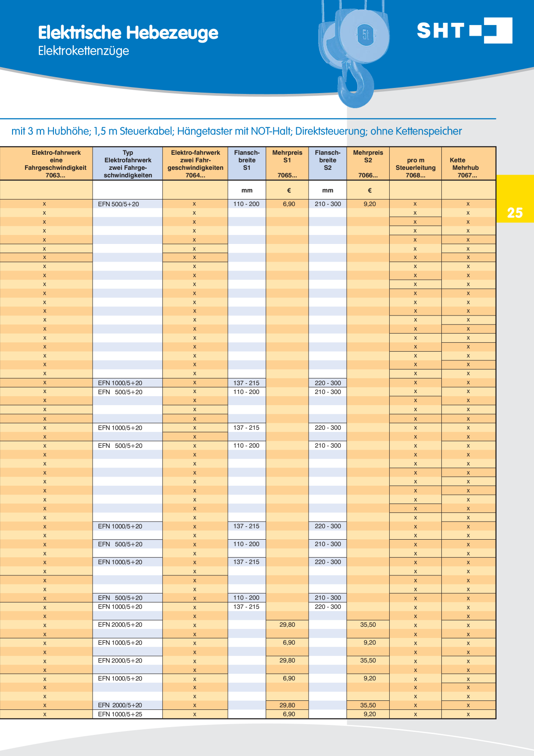
Task: Click the blue 5t hoist hook illustration
Action: [354, 54]
